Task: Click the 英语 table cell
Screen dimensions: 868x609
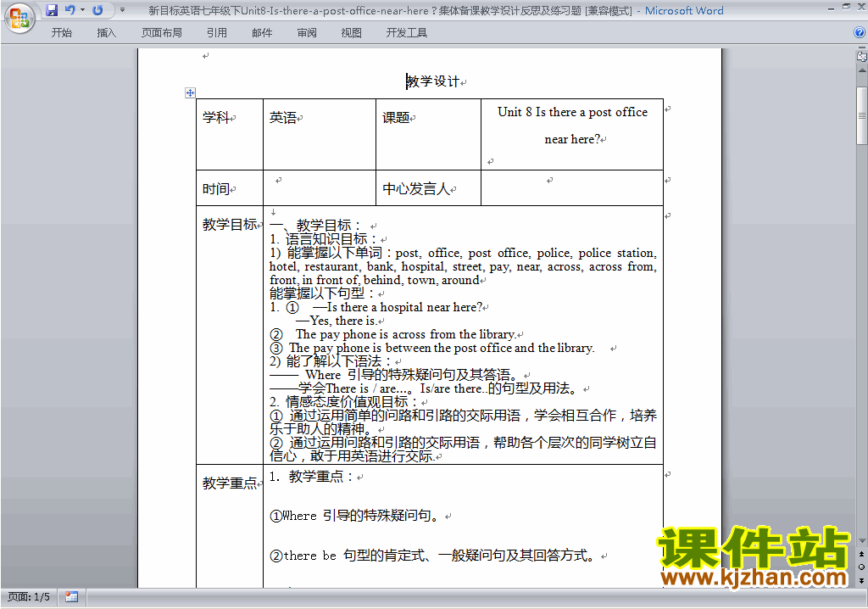Action: pos(320,134)
